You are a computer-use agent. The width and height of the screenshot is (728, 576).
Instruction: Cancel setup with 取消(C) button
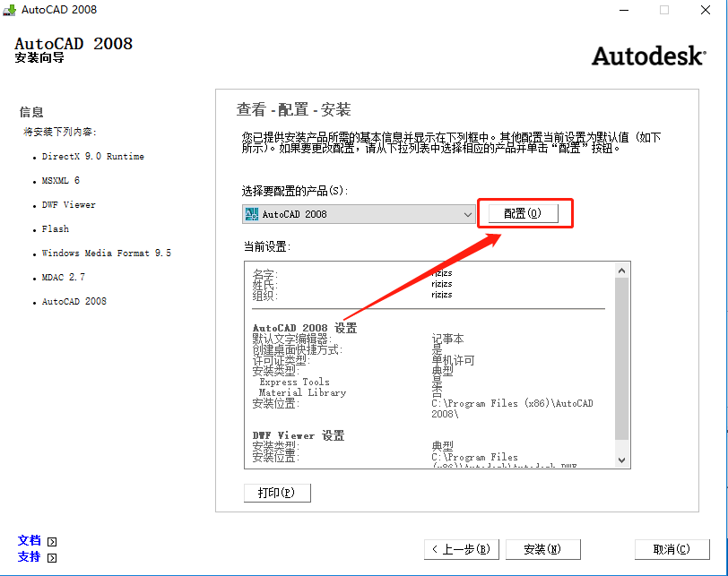(672, 549)
